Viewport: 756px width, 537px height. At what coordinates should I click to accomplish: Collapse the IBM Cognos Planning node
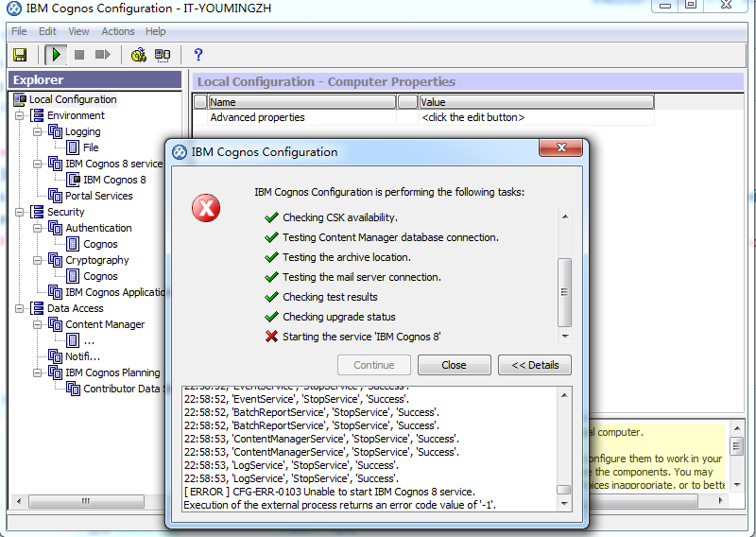[37, 372]
